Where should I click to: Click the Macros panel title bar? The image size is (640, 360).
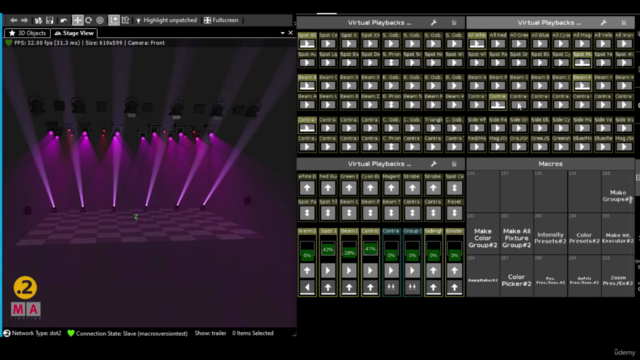pos(550,164)
